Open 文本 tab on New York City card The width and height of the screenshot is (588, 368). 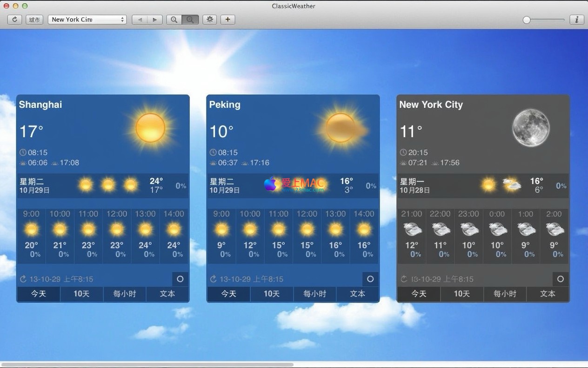coord(548,294)
